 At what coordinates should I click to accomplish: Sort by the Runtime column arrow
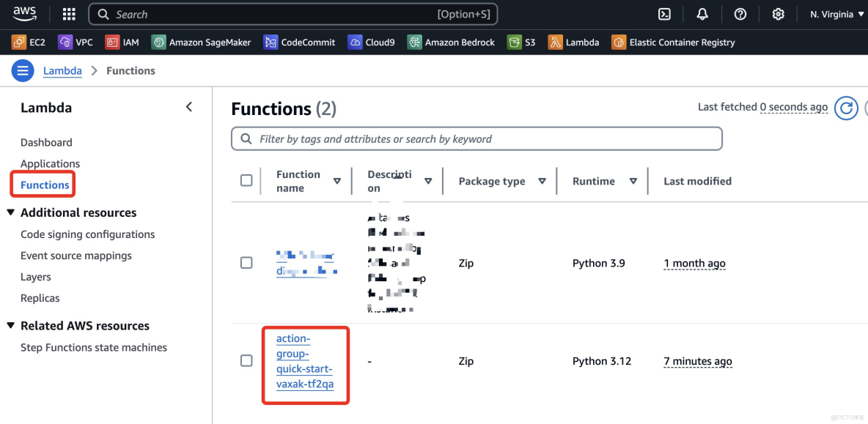(633, 181)
